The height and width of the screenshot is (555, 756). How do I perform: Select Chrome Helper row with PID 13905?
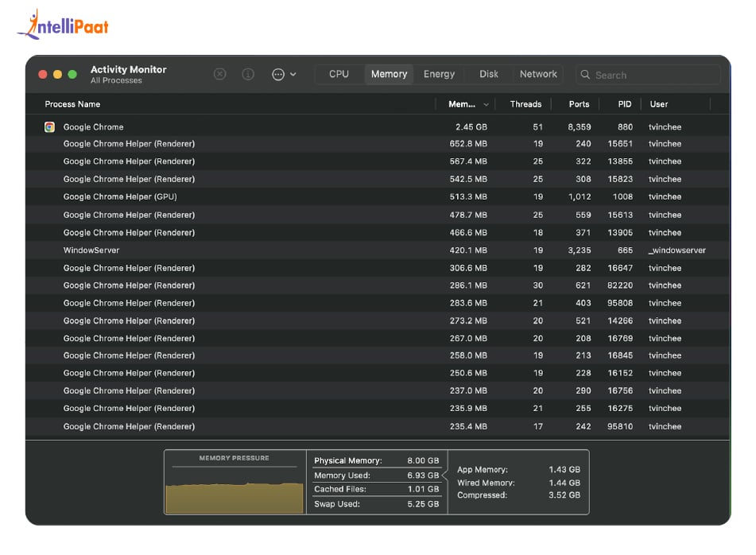coord(378,232)
